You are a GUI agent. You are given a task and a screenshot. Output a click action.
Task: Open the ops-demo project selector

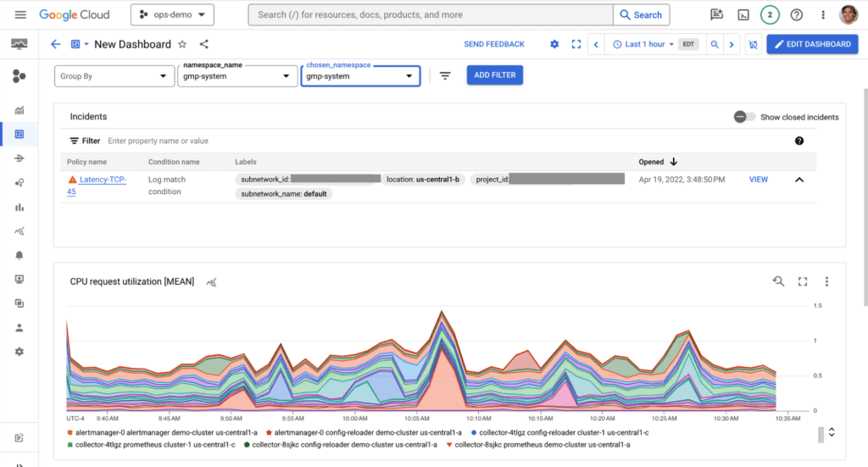point(172,15)
